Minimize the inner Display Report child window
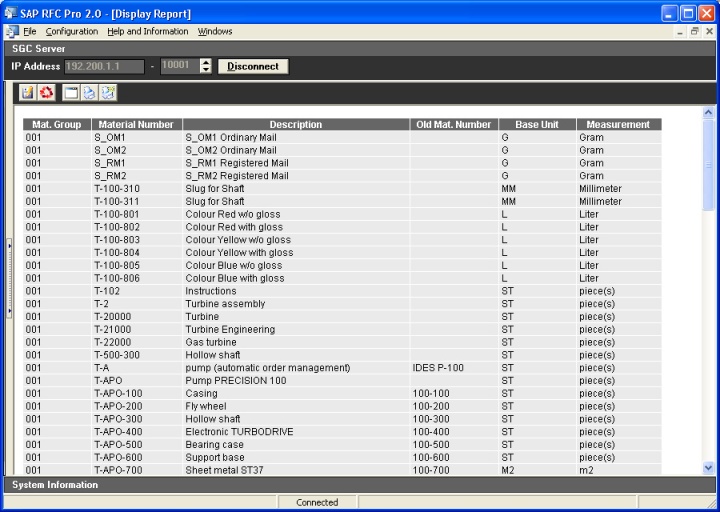 coord(680,32)
